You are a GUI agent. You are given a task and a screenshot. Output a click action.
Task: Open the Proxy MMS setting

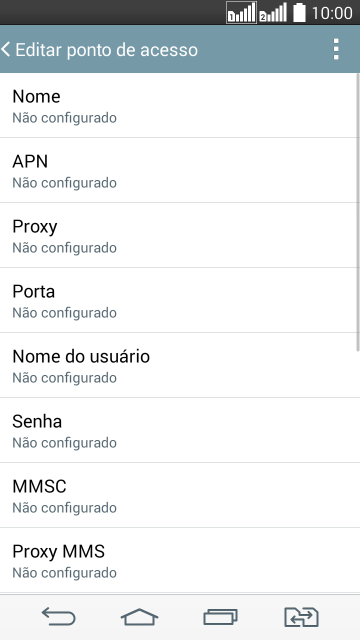click(180, 560)
